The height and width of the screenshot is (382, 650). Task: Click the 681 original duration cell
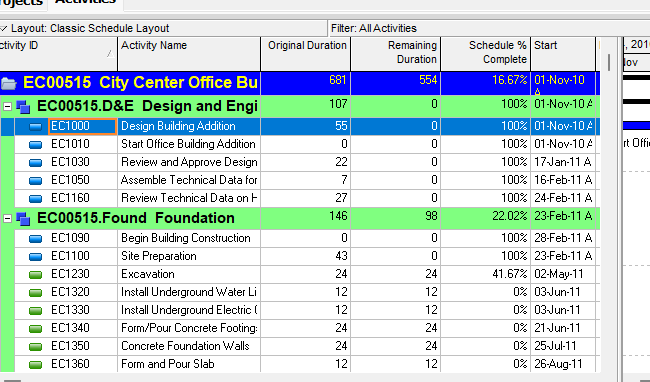pos(306,83)
